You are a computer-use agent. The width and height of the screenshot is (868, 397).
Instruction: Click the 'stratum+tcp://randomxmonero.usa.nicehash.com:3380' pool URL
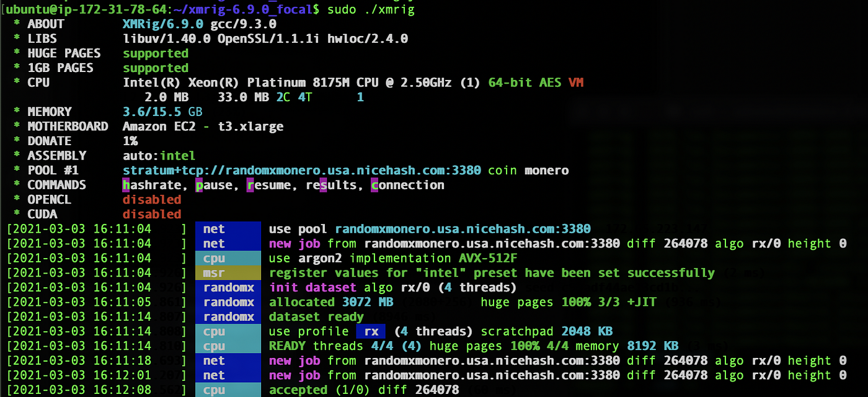[x=301, y=170]
